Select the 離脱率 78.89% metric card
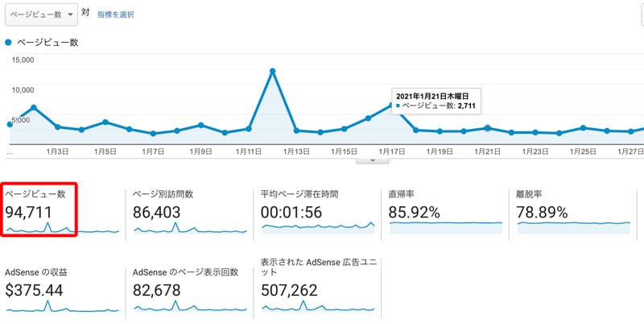This screenshot has height=324, width=644. point(573,212)
